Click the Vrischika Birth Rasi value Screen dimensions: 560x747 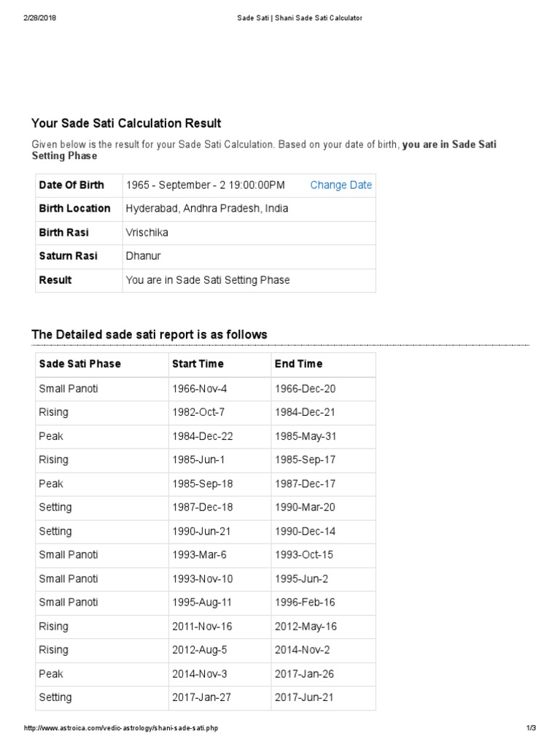pyautogui.click(x=147, y=233)
